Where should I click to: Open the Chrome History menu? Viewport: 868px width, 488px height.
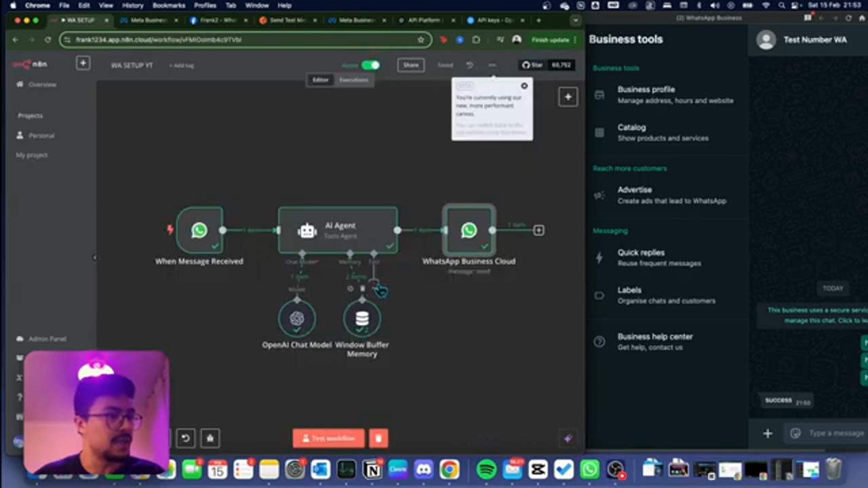click(x=132, y=5)
